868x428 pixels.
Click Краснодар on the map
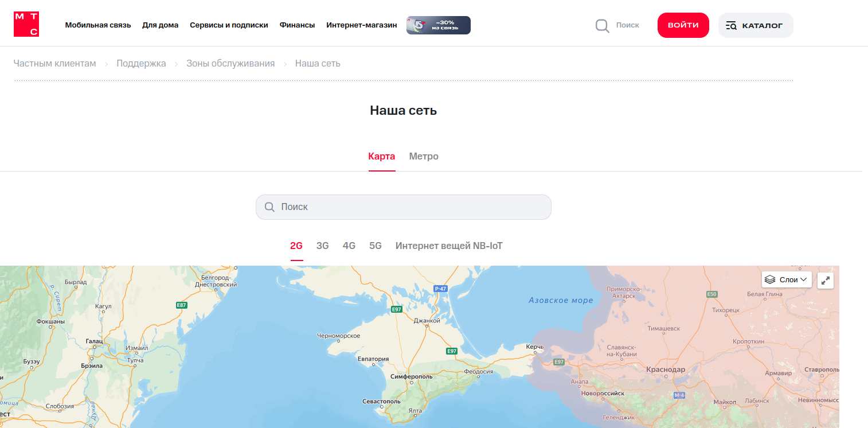(666, 370)
